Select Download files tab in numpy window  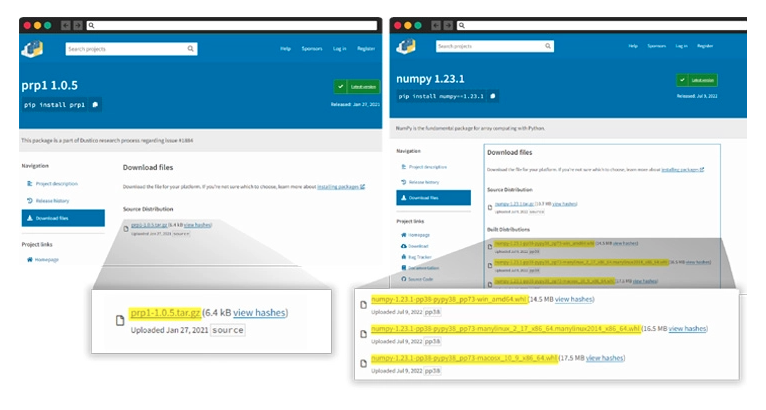click(434, 197)
